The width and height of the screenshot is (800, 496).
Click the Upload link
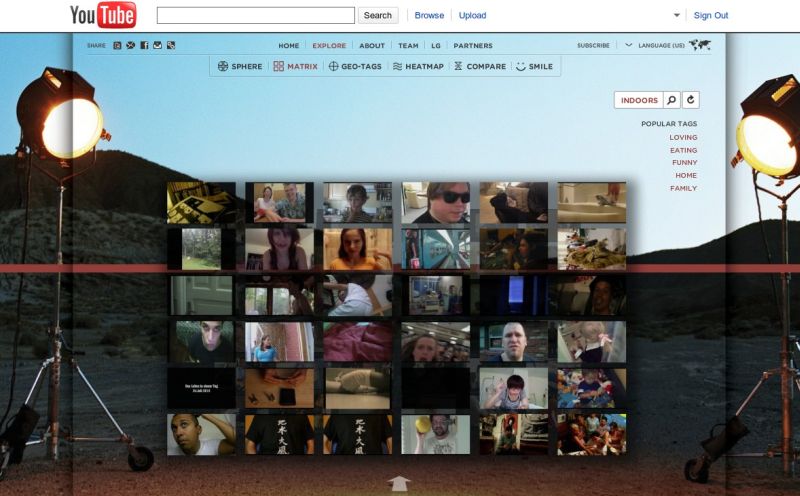click(472, 15)
